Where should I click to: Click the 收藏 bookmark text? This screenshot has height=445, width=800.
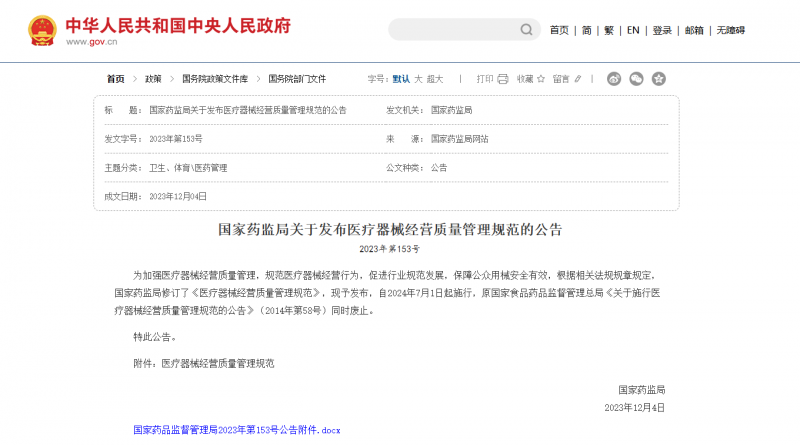click(525, 79)
